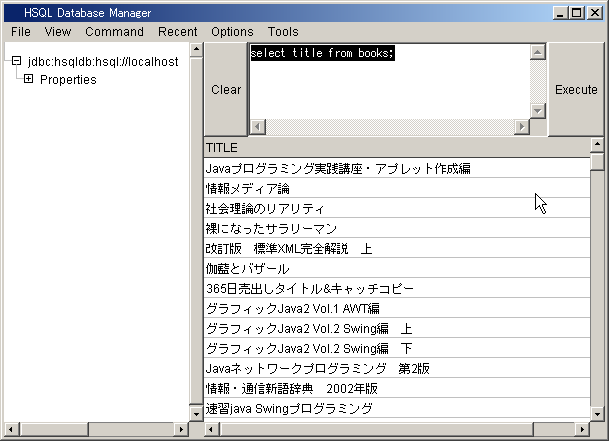Screen dimensions: 609x441
Task: Select row '裸になったサラリーマン'
Action: coord(397,228)
